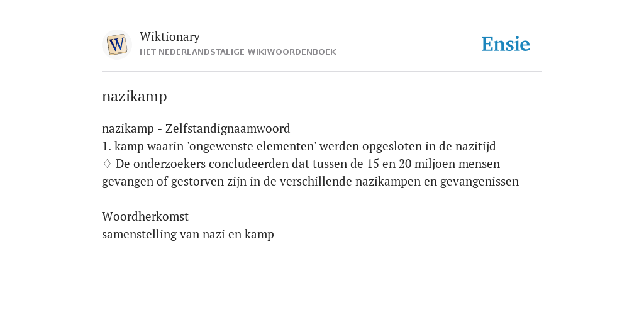Click the example sentence about De onderzoekers
The height and width of the screenshot is (322, 644).
coord(310,172)
